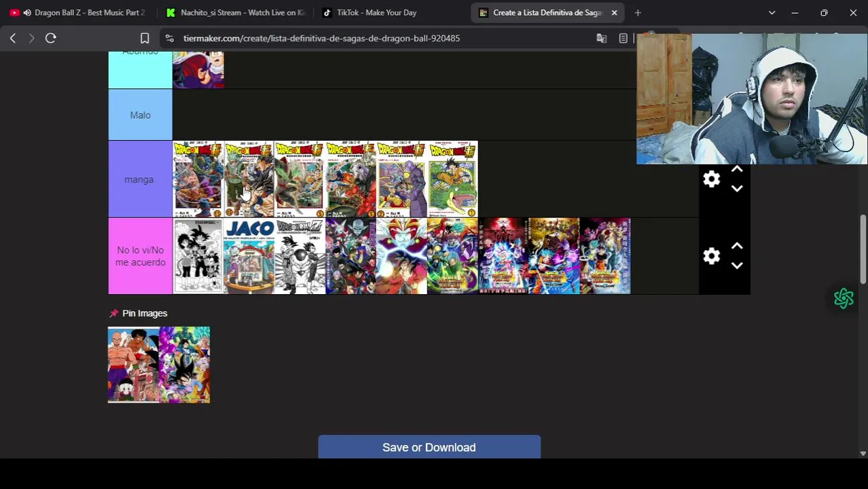The width and height of the screenshot is (868, 489).
Task: Move No lo vi tier row down
Action: point(737,266)
